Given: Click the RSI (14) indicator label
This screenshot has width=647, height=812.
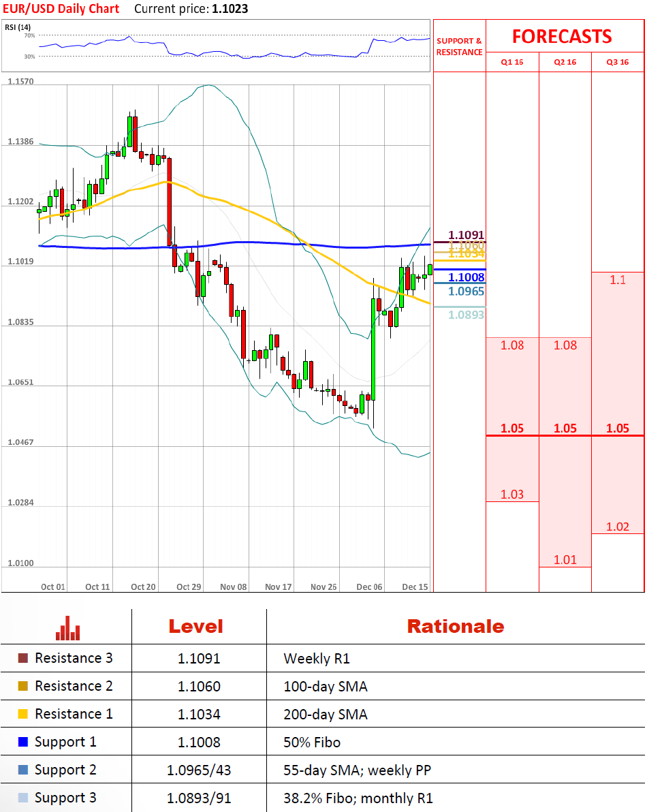Looking at the screenshot, I should (16, 27).
